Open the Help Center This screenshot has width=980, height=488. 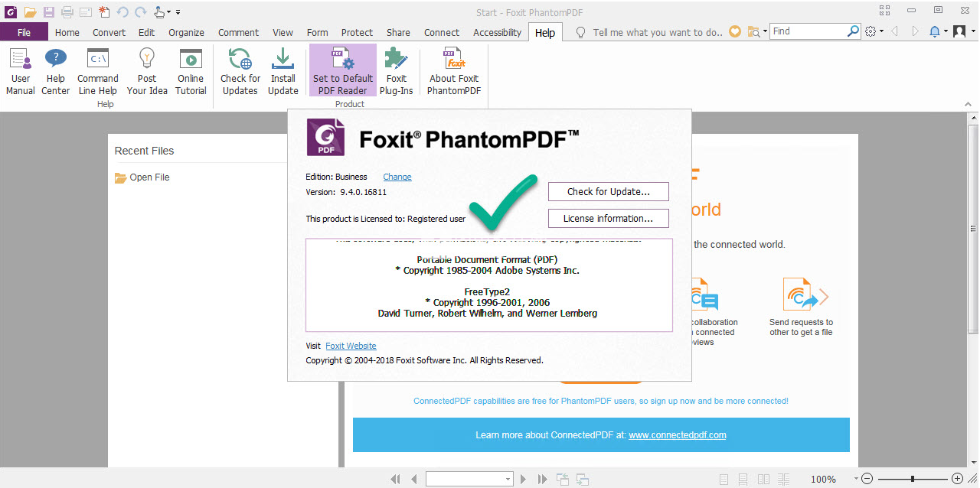pos(56,71)
